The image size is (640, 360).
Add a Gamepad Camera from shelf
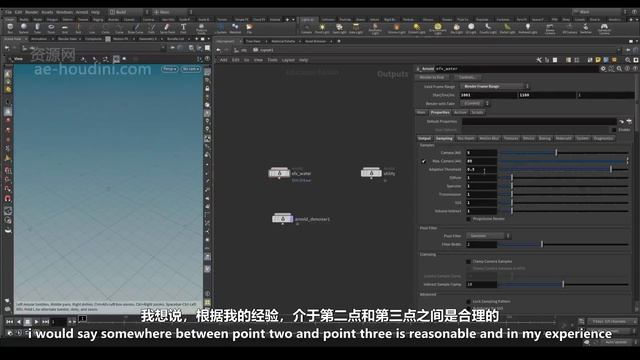tap(604, 28)
